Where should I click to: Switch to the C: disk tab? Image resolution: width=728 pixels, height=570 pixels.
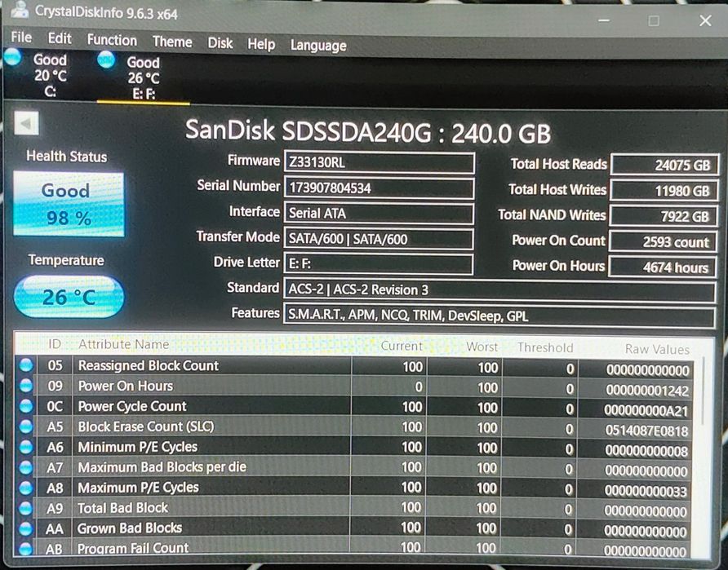[x=49, y=75]
